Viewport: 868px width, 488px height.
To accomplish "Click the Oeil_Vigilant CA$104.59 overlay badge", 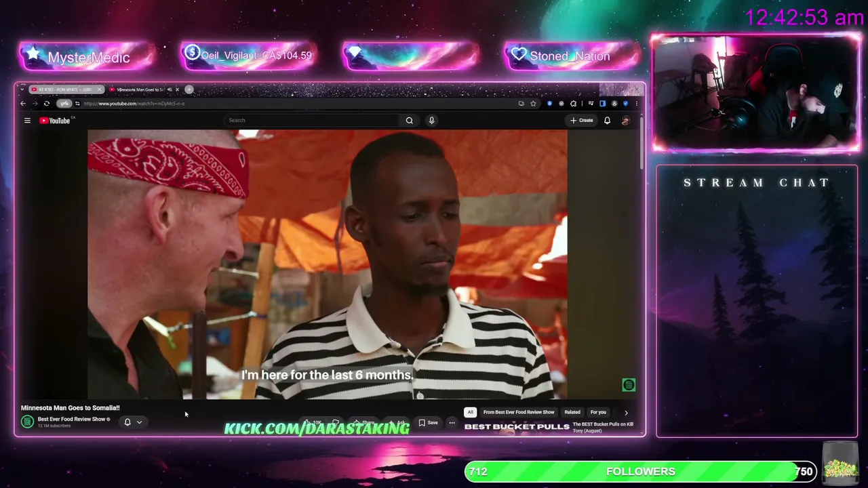I will (248, 56).
